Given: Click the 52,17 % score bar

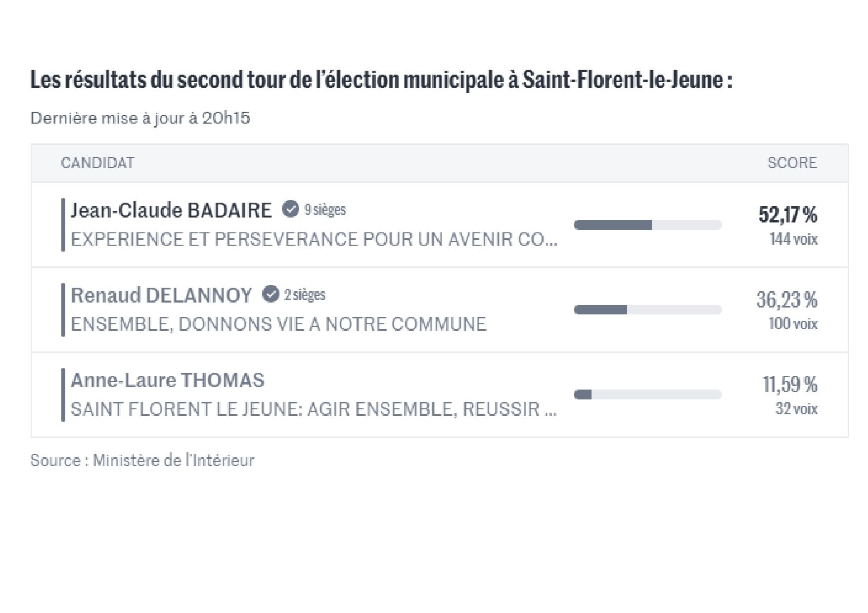Looking at the screenshot, I should 647,225.
